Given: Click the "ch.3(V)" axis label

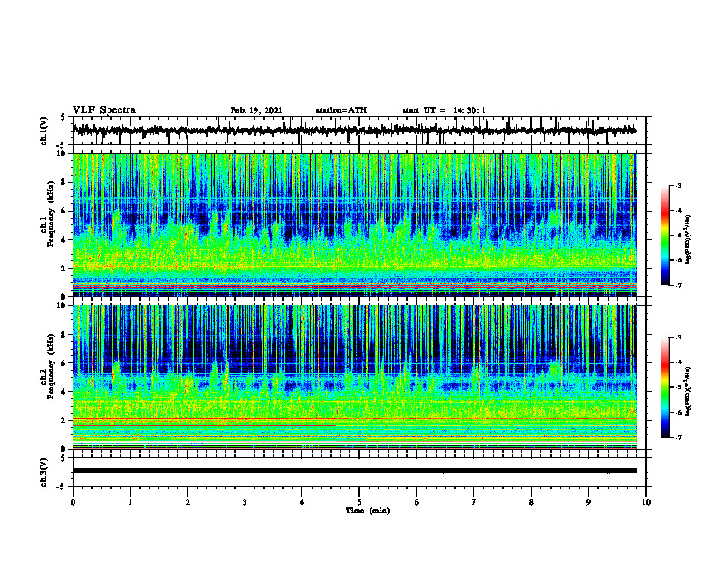Looking at the screenshot, I should coord(44,472).
